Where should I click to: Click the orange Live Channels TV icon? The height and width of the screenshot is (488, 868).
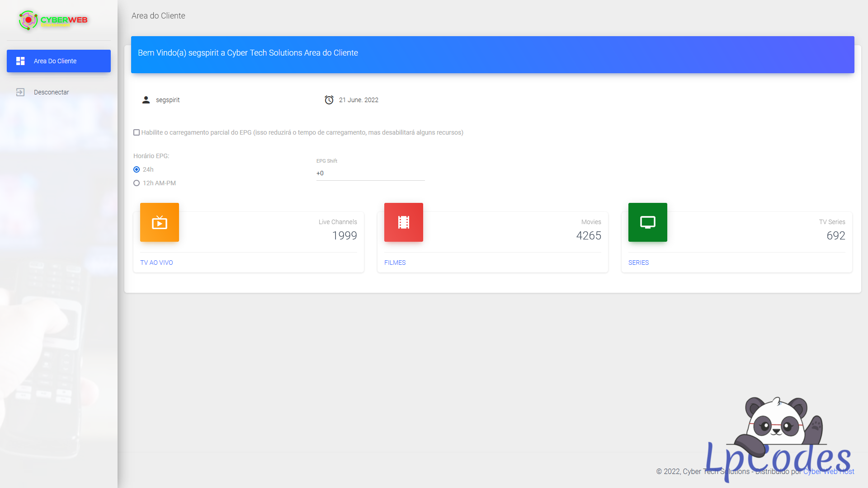(160, 222)
